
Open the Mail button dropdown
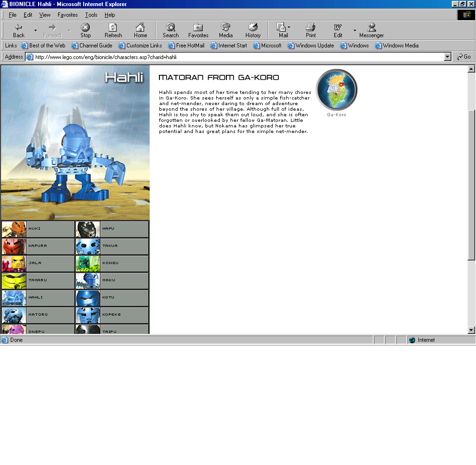pos(289,27)
